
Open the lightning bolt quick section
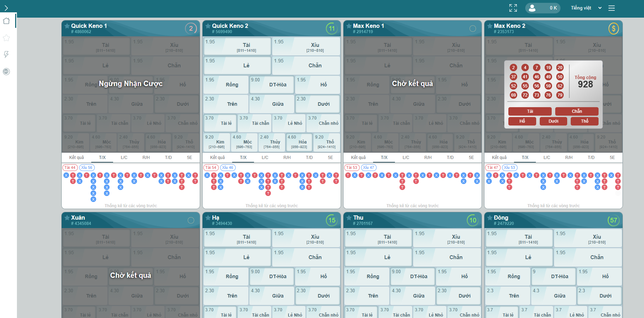(6, 54)
